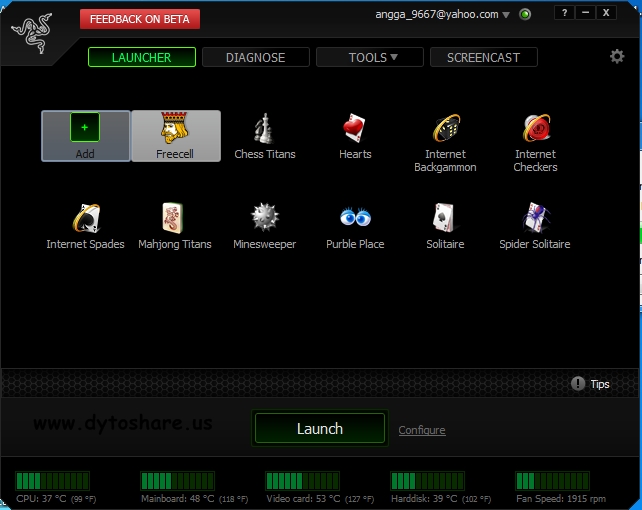This screenshot has width=642, height=510.
Task: Select the Minesweeper mine icon
Action: point(265,217)
